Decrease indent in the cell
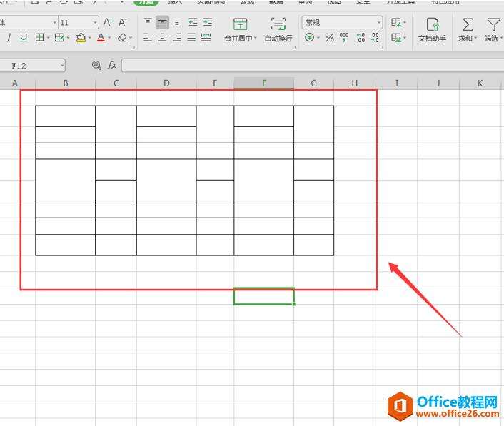504x426 pixels. [193, 22]
